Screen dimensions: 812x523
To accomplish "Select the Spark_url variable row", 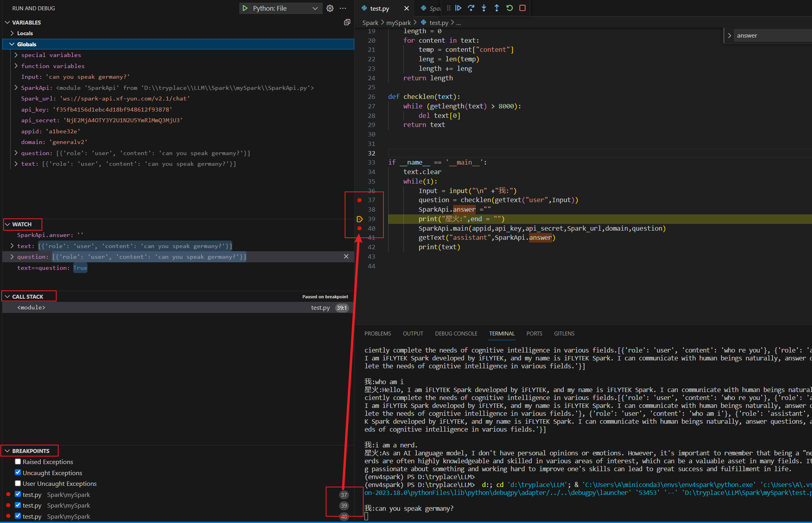I will [x=178, y=99].
